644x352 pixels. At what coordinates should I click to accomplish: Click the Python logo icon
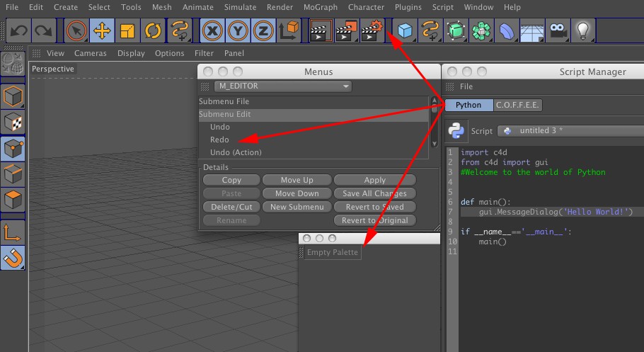(456, 131)
